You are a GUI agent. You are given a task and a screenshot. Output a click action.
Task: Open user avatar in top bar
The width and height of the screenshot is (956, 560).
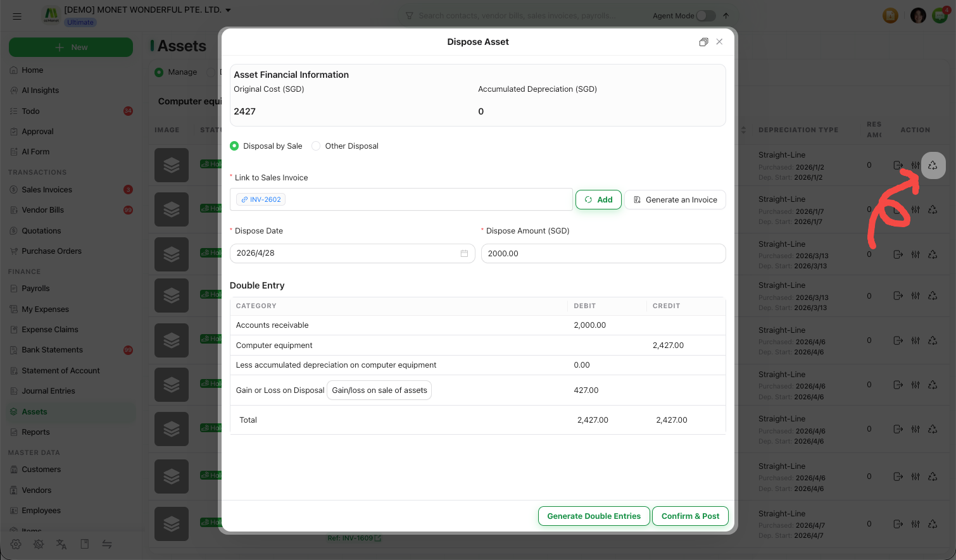[918, 16]
